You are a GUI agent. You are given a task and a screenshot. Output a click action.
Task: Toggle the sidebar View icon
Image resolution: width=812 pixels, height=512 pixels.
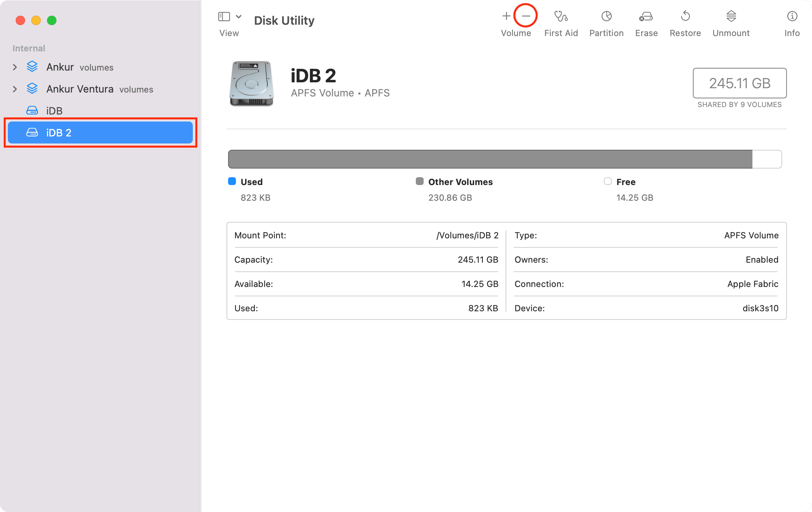224,16
